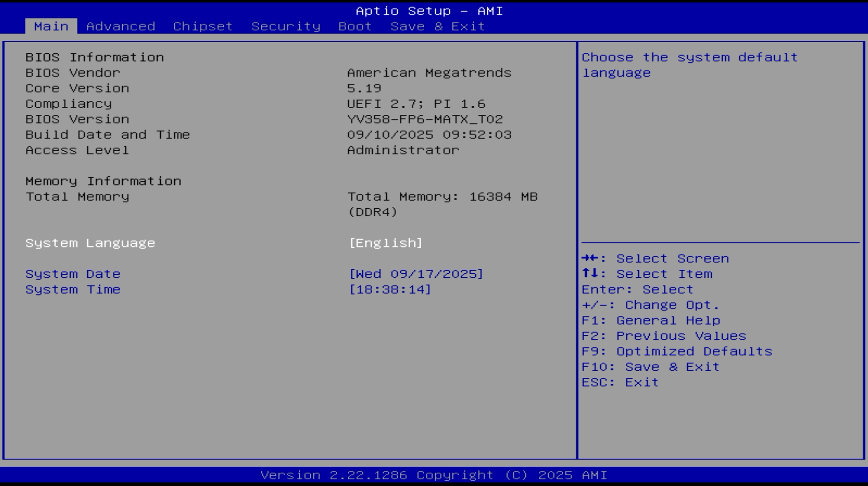
Task: Go to the Security tab
Action: (x=286, y=26)
